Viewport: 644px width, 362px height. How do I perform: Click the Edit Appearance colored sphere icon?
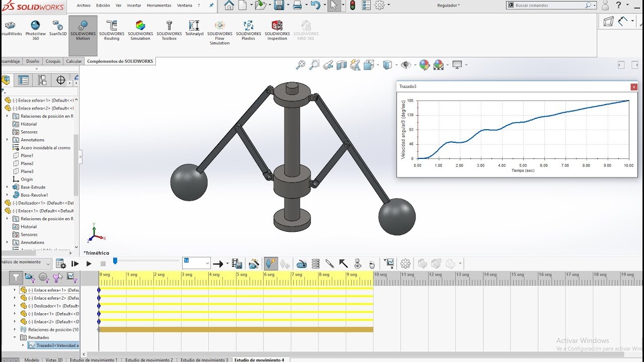coord(425,65)
